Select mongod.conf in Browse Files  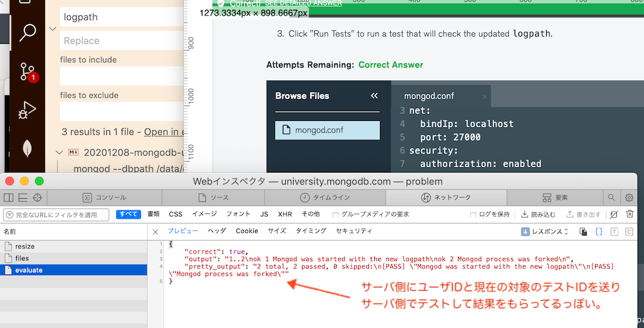click(x=327, y=131)
